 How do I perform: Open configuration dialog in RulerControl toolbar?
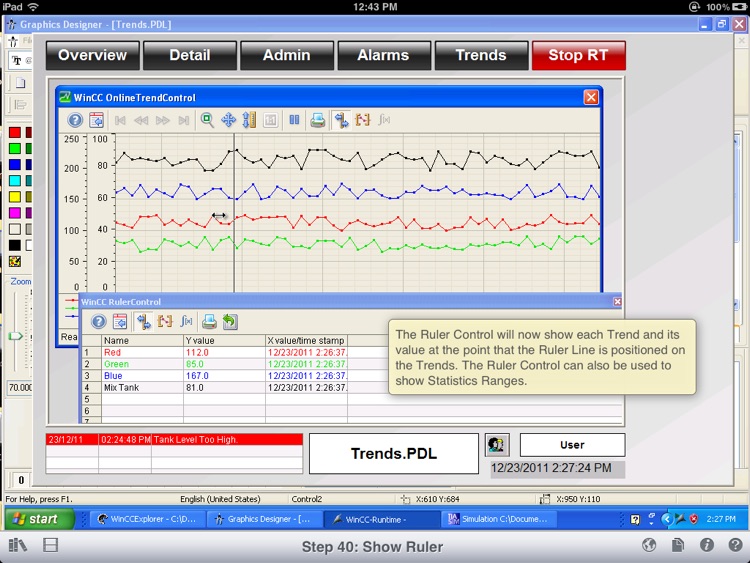(120, 321)
